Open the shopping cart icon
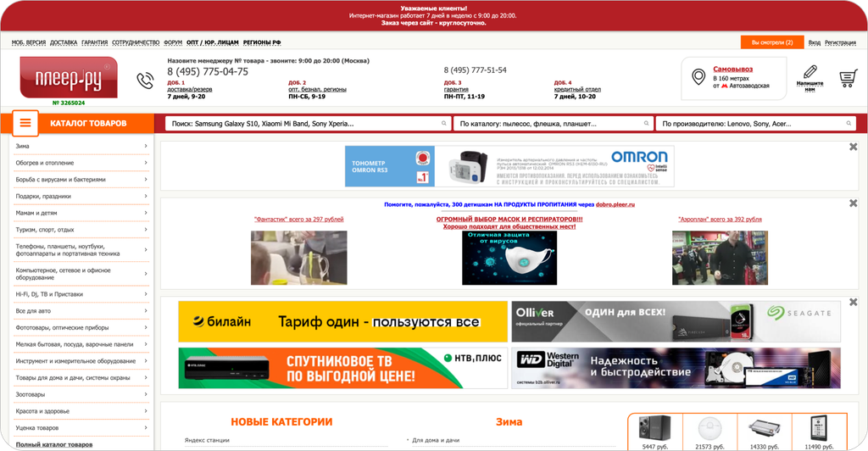 [x=848, y=78]
